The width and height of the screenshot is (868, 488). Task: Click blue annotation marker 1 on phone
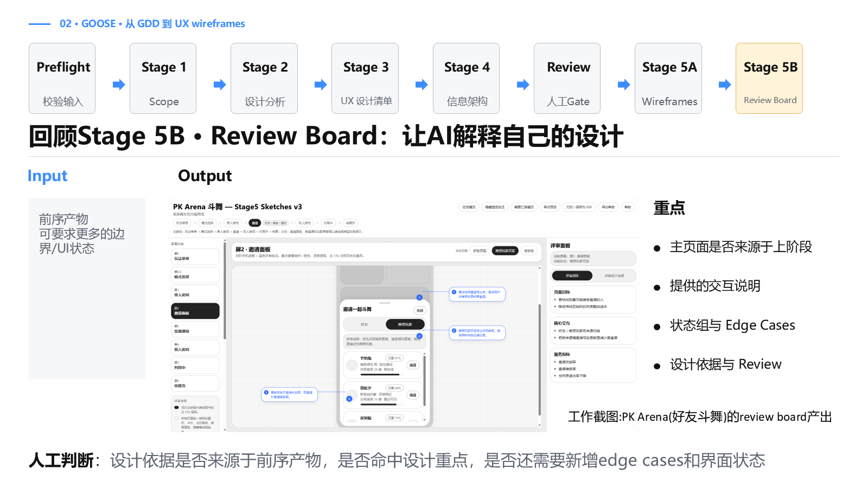419,297
